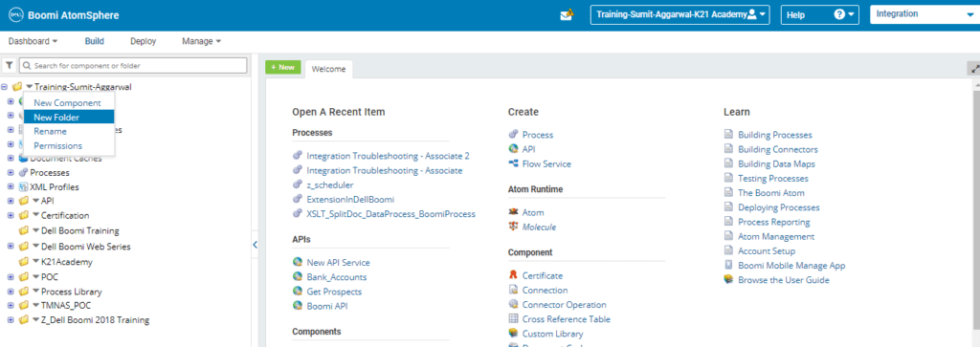980x347 pixels.
Task: Click the Help question mark icon
Action: (x=839, y=15)
